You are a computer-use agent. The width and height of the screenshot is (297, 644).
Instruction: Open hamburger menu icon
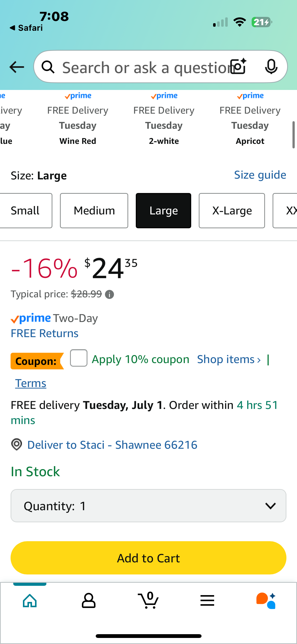207,601
